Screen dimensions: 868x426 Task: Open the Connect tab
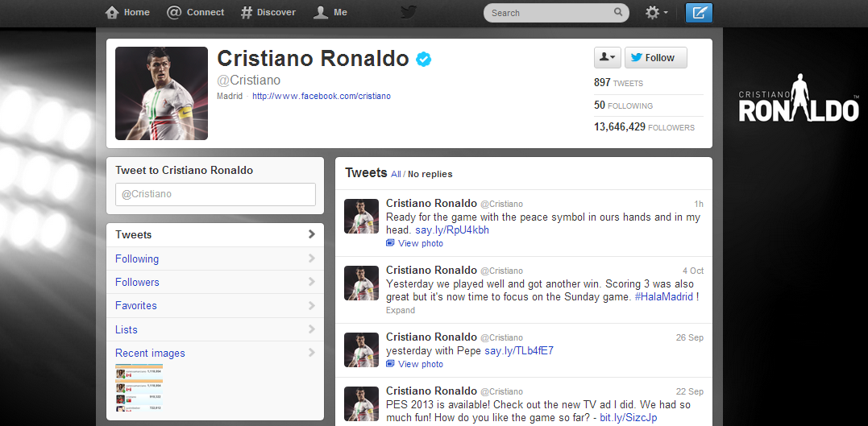(196, 13)
